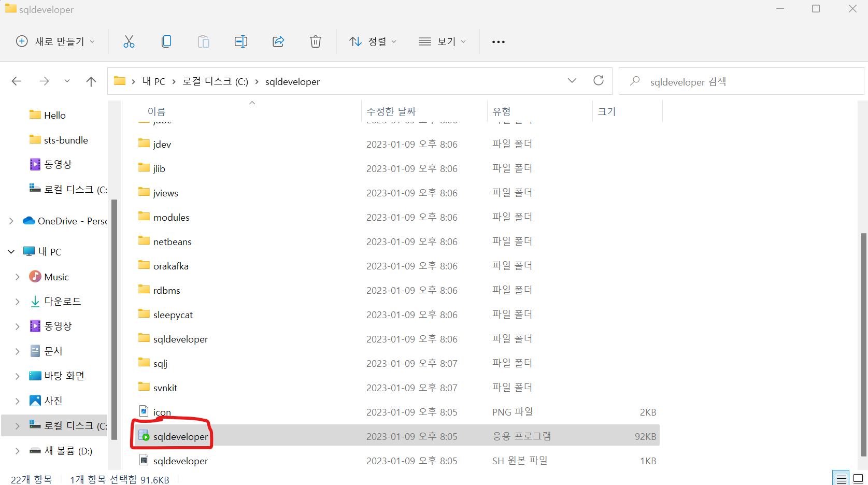Click 로컬 디스크 (C:) breadcrumb

pos(215,81)
